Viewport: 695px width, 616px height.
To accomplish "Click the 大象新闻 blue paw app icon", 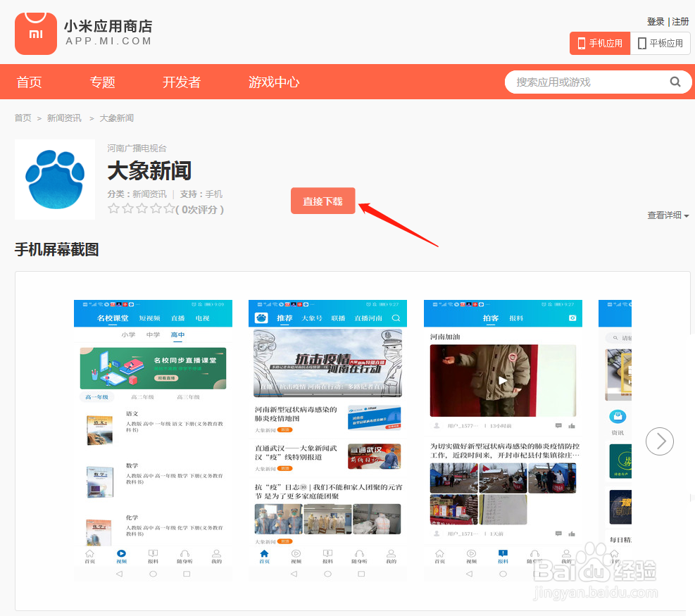I will [x=54, y=179].
